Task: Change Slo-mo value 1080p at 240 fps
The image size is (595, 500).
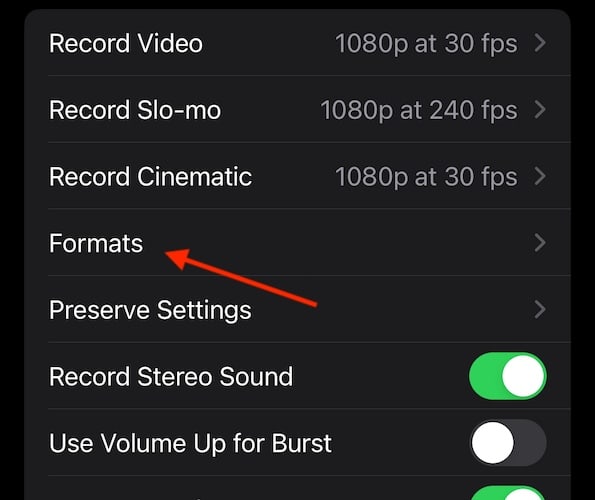Action: point(419,111)
